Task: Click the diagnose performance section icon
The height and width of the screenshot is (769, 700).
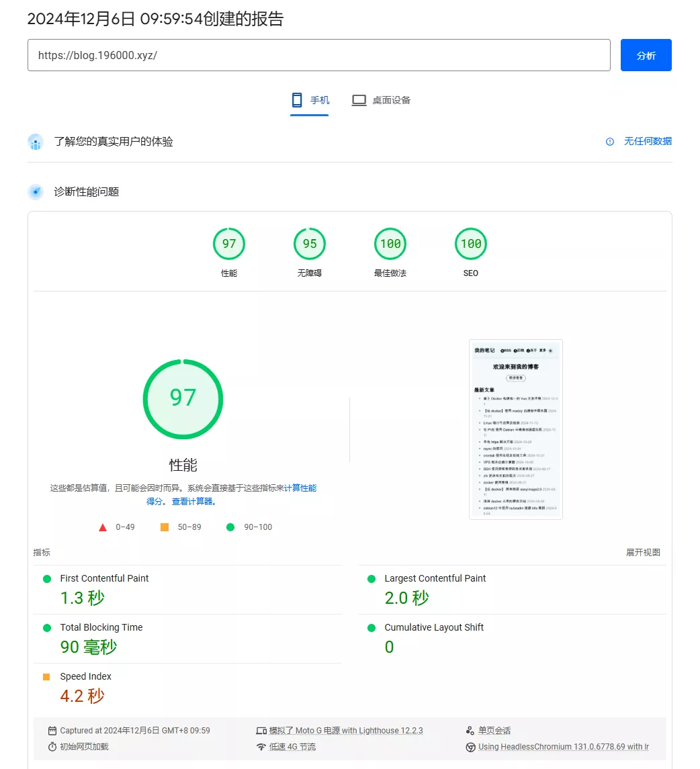Action: (36, 192)
